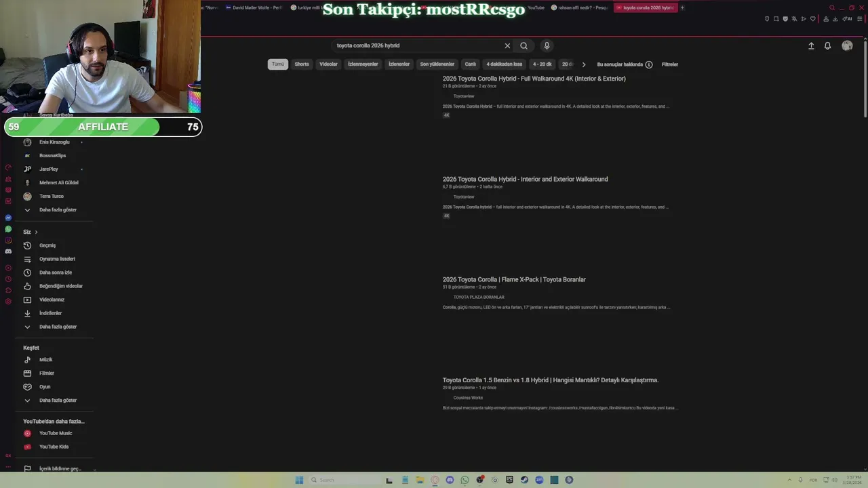This screenshot has width=868, height=488.
Task: Open Messenger in the browser sidebar
Action: click(x=8, y=218)
